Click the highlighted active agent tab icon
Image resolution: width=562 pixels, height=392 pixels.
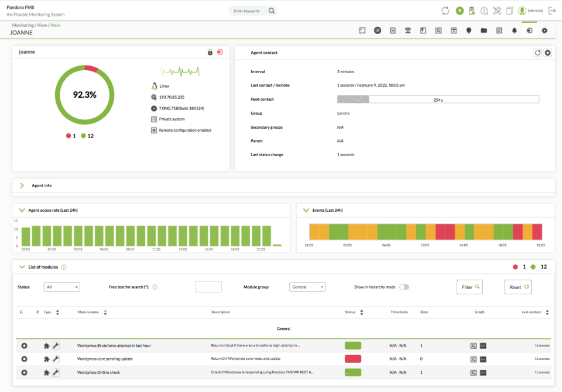tap(529, 30)
